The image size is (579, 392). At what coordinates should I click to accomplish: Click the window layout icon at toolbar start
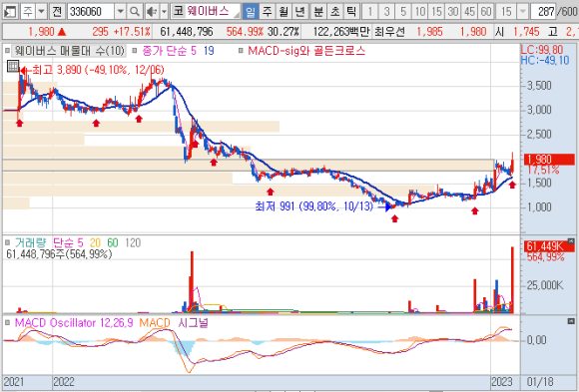[x=10, y=11]
